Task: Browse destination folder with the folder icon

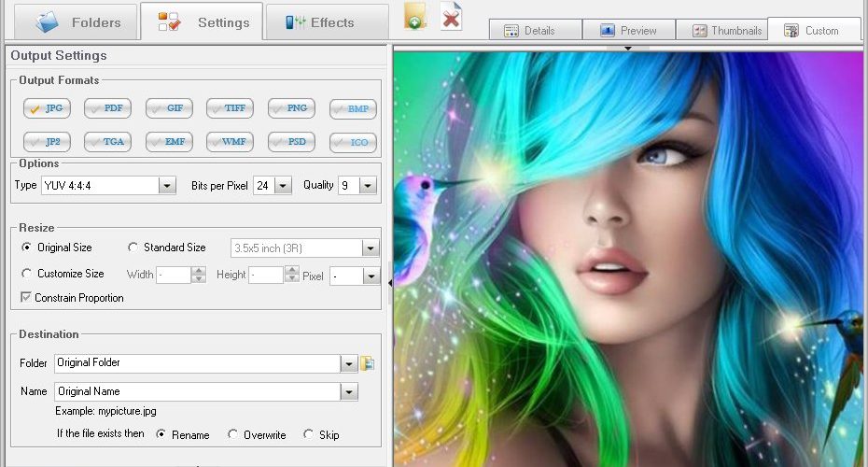Action: point(368,363)
